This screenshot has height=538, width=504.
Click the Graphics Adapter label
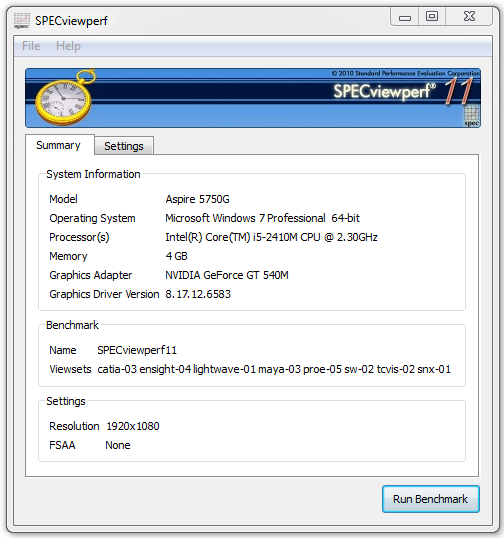pyautogui.click(x=91, y=275)
